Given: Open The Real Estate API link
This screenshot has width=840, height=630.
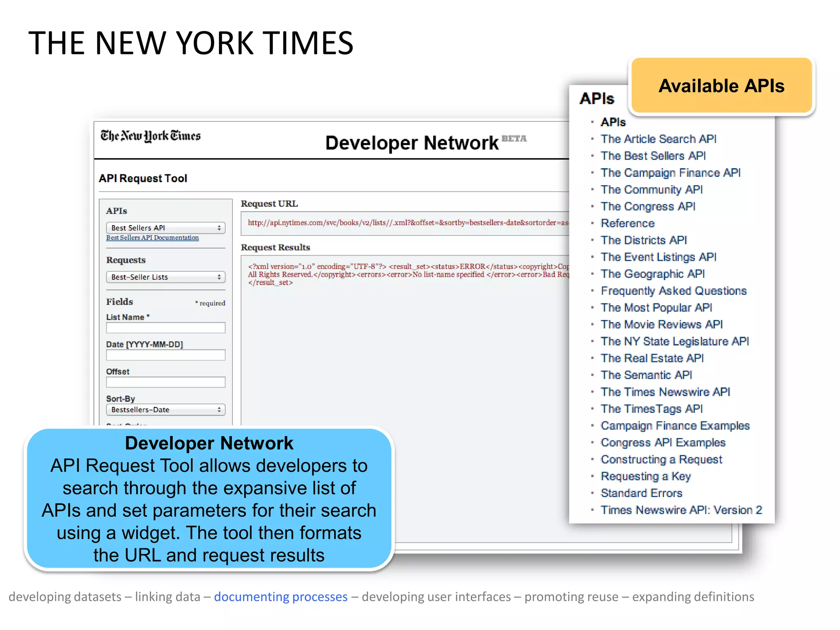Looking at the screenshot, I should 652,358.
